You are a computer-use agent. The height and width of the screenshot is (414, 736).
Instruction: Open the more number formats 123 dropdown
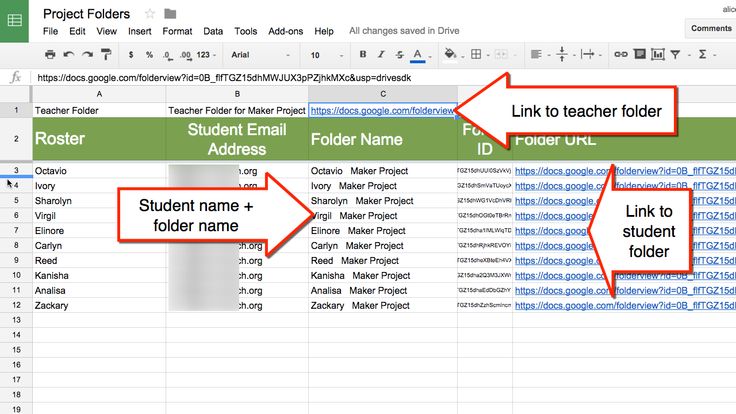206,55
